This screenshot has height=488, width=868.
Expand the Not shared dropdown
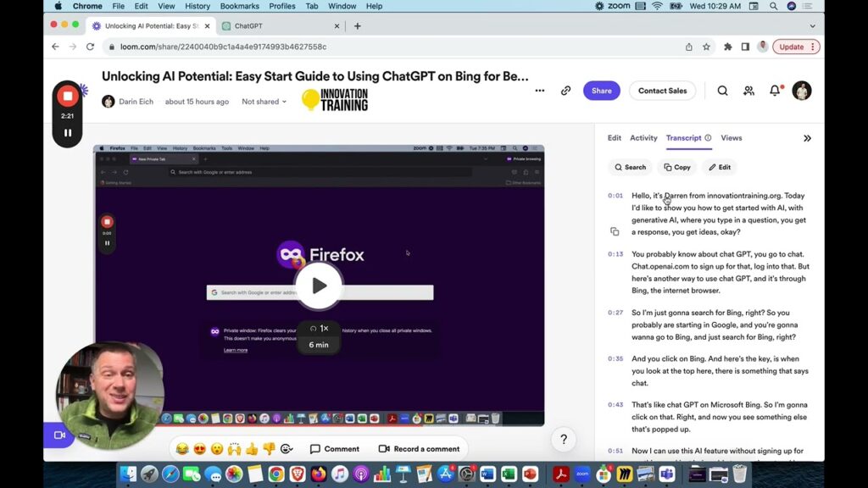(264, 102)
